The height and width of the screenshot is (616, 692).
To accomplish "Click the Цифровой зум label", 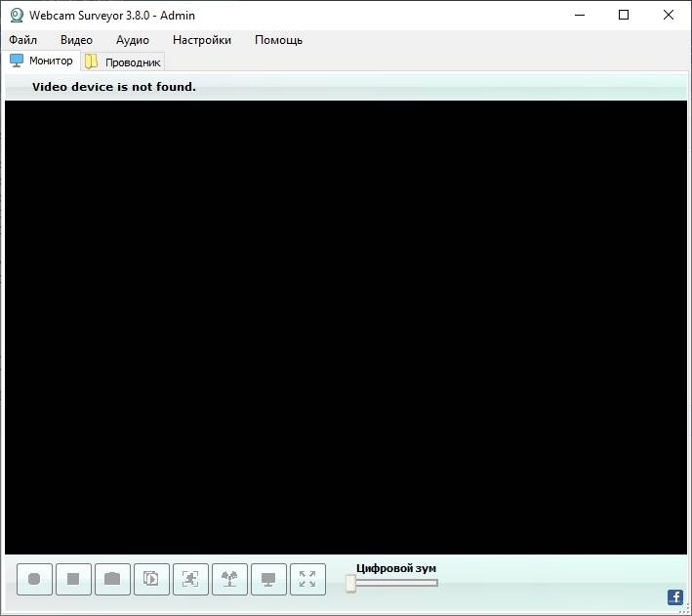I will click(396, 568).
